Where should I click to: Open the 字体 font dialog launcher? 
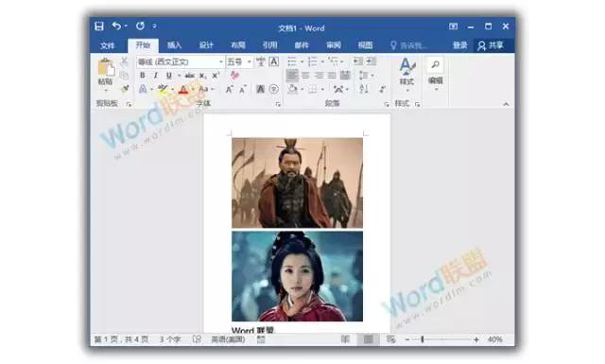[x=278, y=104]
